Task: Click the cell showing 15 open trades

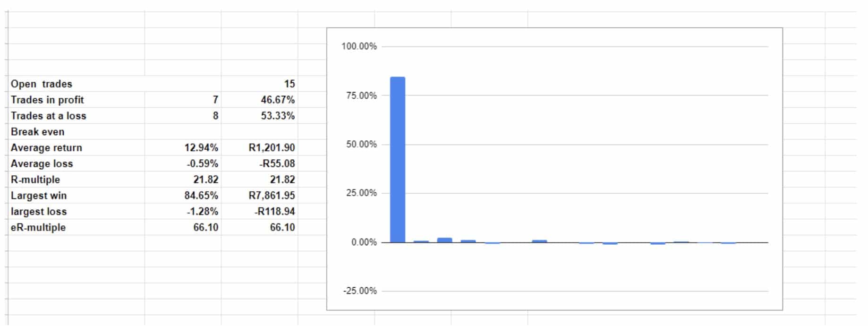Action: click(x=259, y=84)
